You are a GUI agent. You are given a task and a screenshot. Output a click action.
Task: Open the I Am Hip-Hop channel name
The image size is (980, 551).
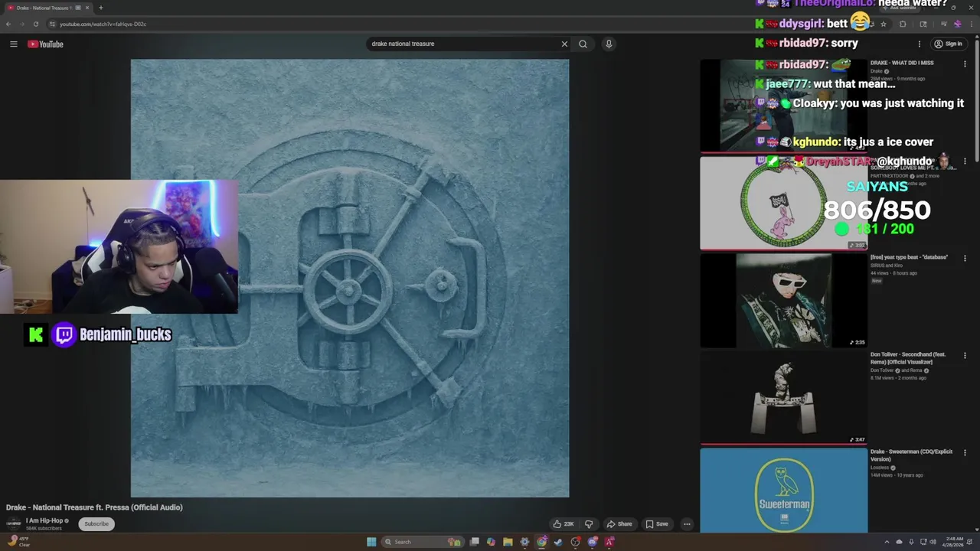click(x=44, y=520)
